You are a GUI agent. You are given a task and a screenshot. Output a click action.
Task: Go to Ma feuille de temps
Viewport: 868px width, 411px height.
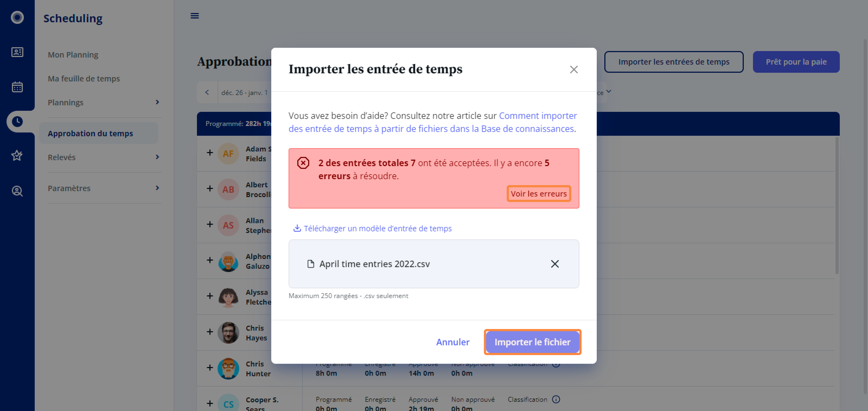point(84,78)
